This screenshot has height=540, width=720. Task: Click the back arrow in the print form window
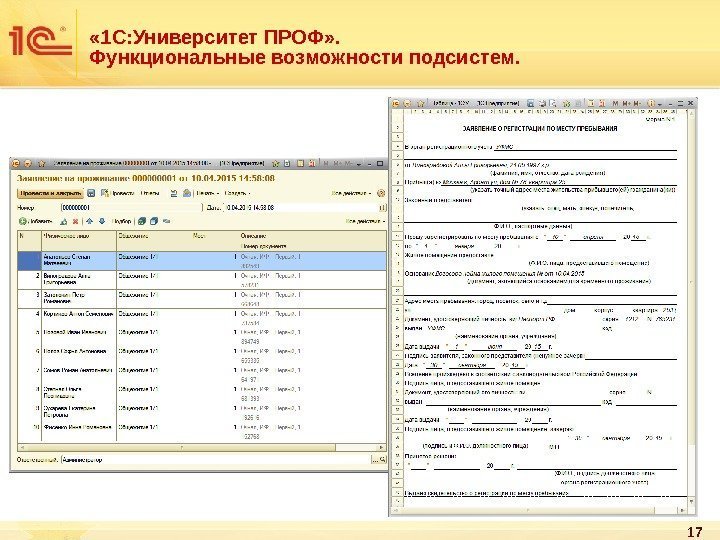pos(407,103)
